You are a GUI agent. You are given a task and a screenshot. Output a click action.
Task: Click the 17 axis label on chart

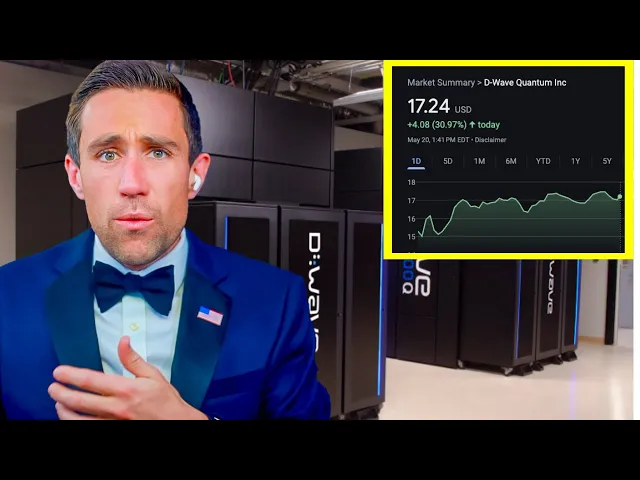tap(411, 200)
